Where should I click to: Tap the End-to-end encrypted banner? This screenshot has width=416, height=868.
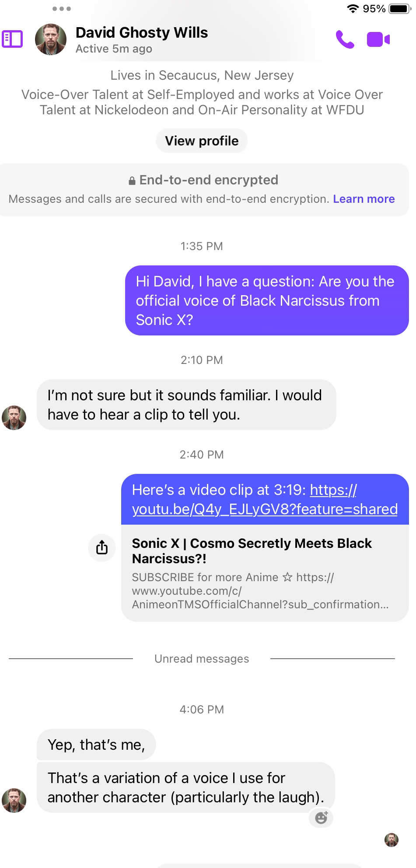click(x=204, y=190)
